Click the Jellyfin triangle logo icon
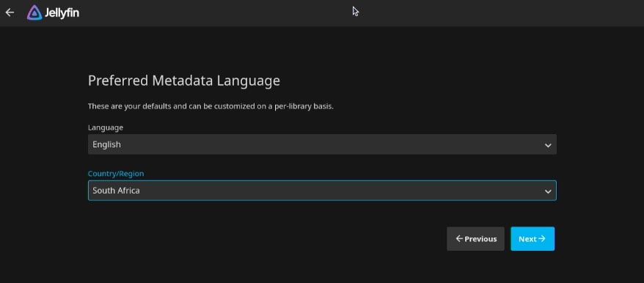Image resolution: width=644 pixels, height=283 pixels. pyautogui.click(x=34, y=12)
